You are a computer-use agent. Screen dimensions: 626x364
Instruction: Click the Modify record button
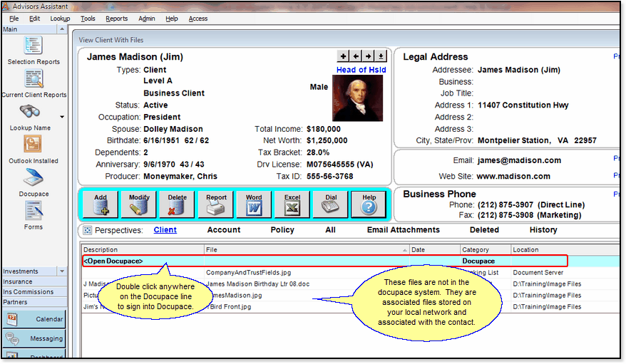coord(138,204)
